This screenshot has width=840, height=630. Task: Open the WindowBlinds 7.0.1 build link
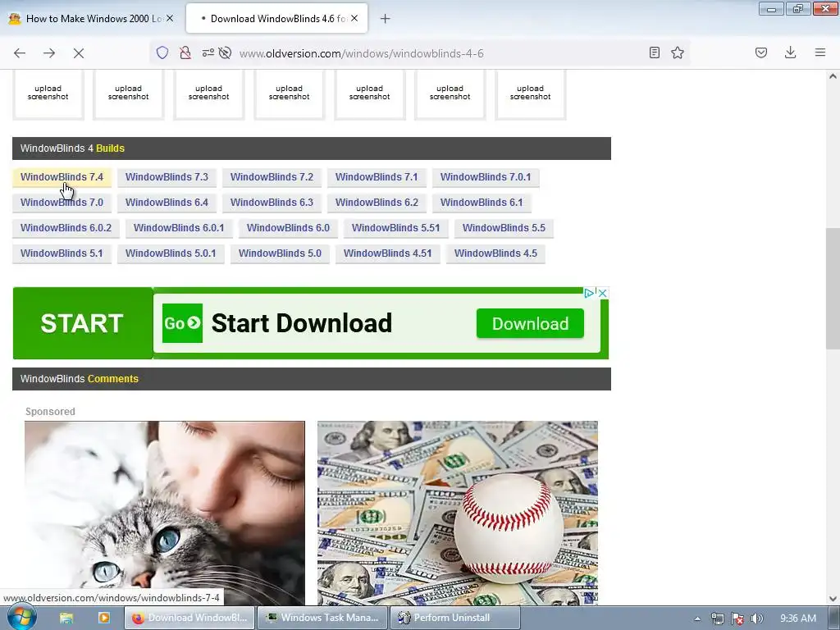486,177
